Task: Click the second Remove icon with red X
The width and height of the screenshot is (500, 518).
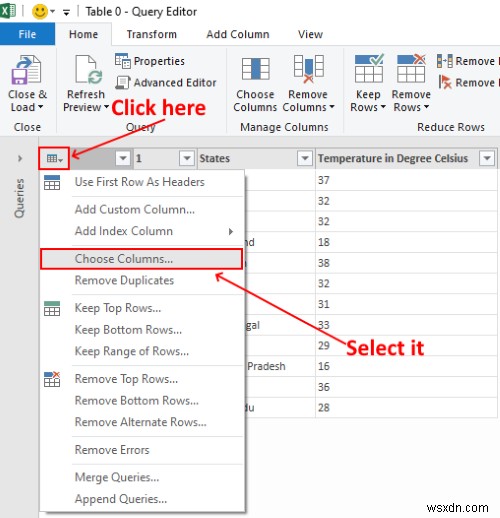Action: (x=445, y=82)
